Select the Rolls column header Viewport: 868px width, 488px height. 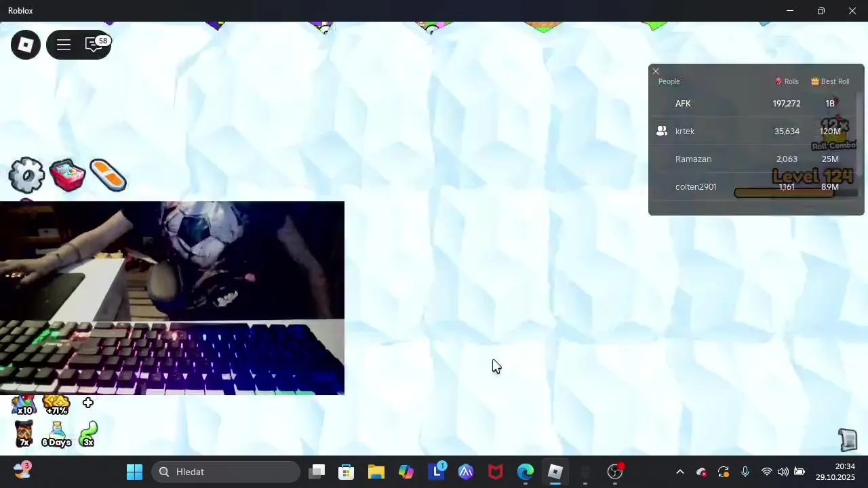pyautogui.click(x=787, y=81)
